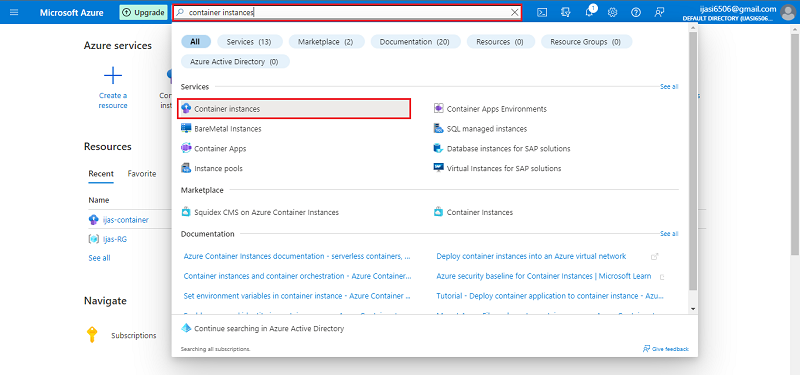Click the marketplace Container Instances icon
This screenshot has width=800, height=375.
438,212
